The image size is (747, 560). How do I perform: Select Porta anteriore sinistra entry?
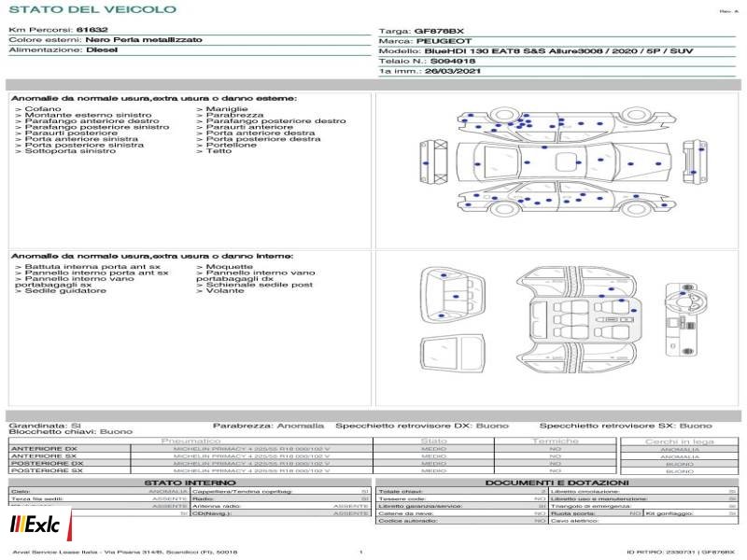[x=77, y=138]
